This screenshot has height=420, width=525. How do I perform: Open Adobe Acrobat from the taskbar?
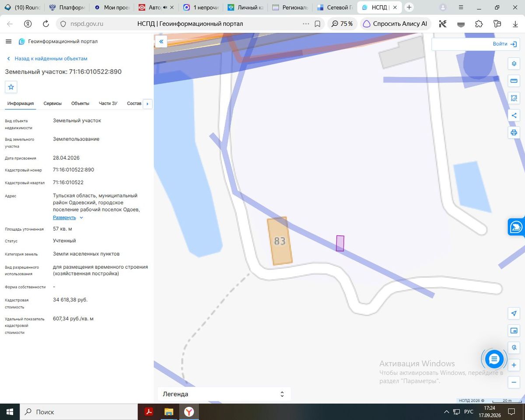pos(149,412)
